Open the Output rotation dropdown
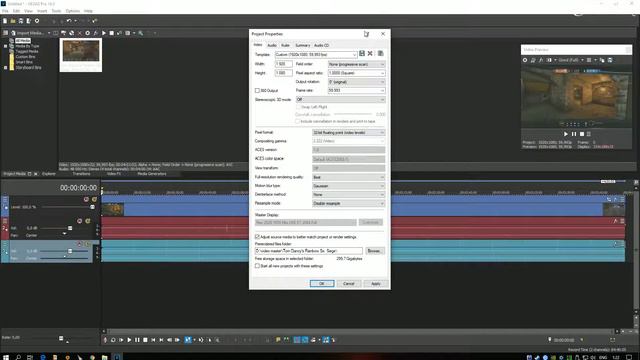The height and width of the screenshot is (360, 640). point(356,82)
